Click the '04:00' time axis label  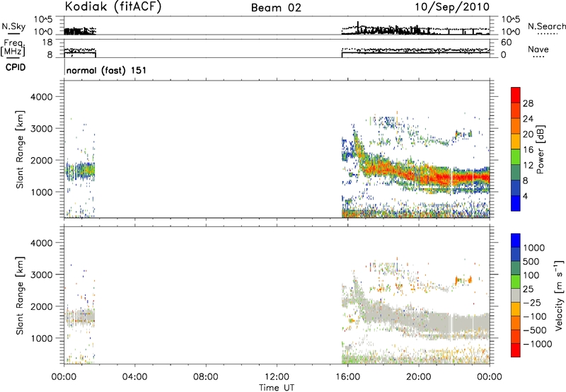pos(134,377)
